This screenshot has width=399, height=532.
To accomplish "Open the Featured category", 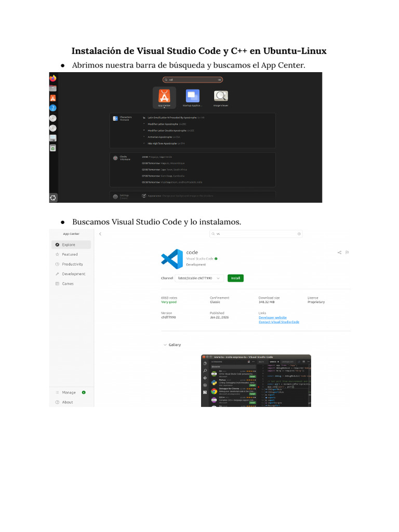I will tap(71, 255).
